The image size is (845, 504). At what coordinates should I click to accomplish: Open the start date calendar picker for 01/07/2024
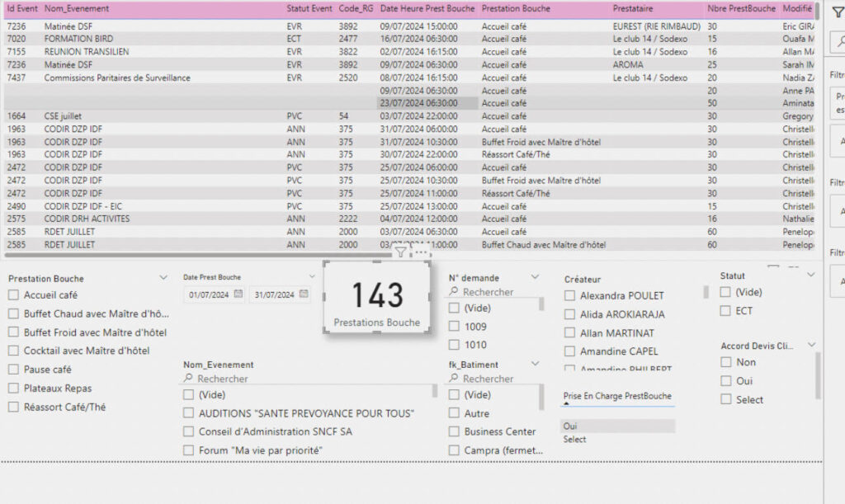click(238, 294)
